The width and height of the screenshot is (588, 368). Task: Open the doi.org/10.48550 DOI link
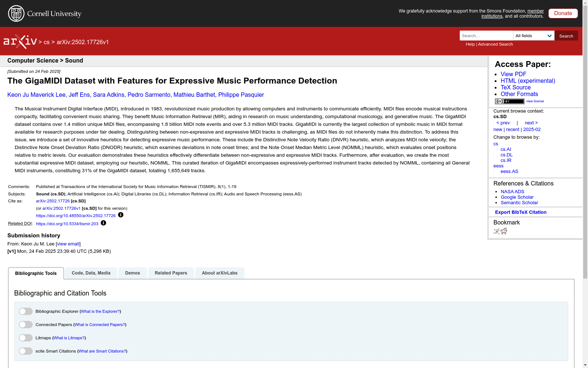pyautogui.click(x=76, y=216)
